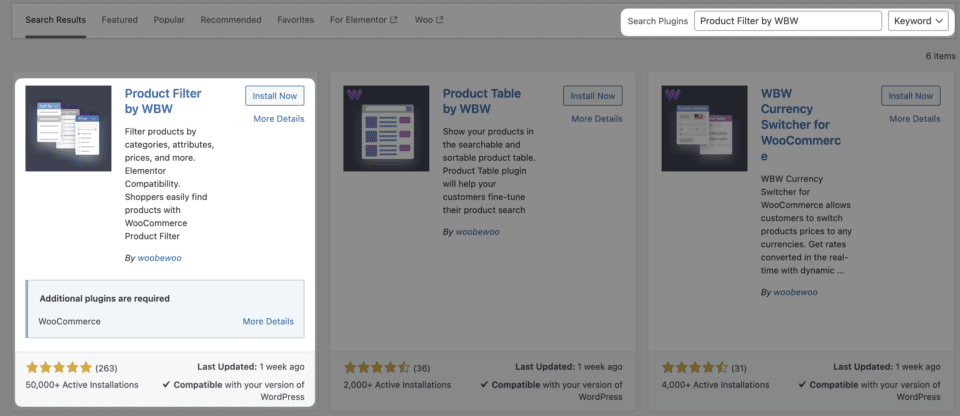Switch to the Popular tab
This screenshot has width=960, height=416.
point(169,20)
